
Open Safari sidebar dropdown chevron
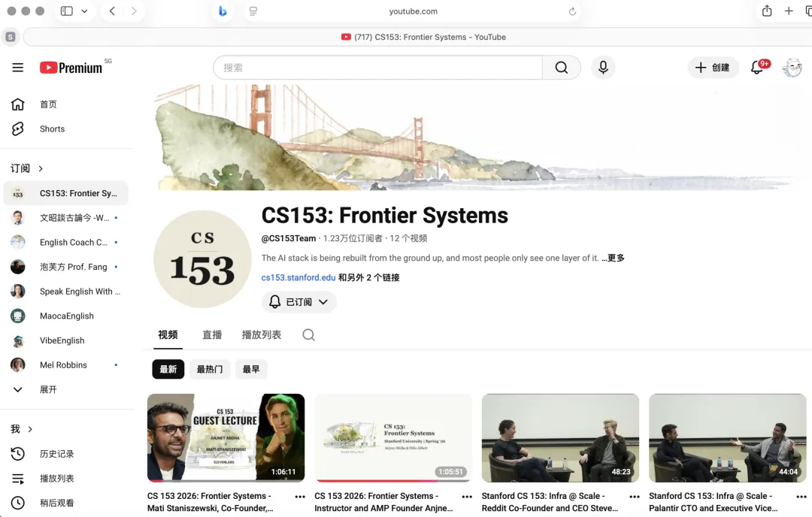pyautogui.click(x=84, y=11)
